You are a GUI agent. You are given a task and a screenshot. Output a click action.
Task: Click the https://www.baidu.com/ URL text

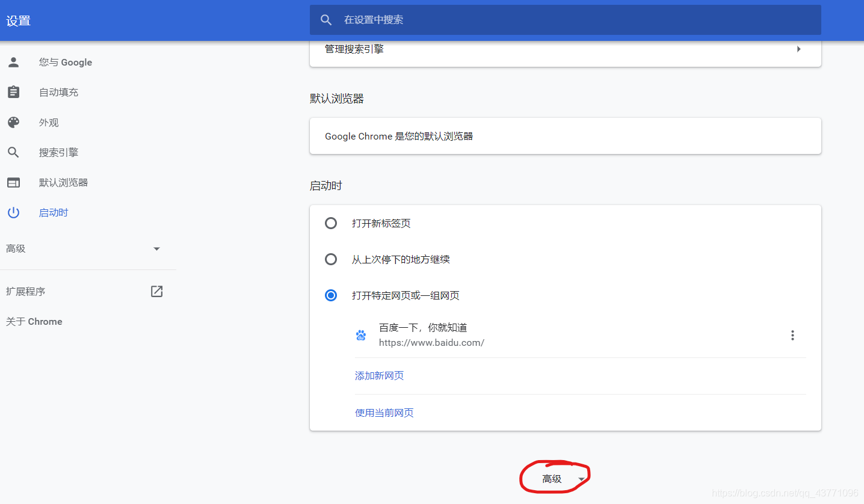click(x=431, y=342)
